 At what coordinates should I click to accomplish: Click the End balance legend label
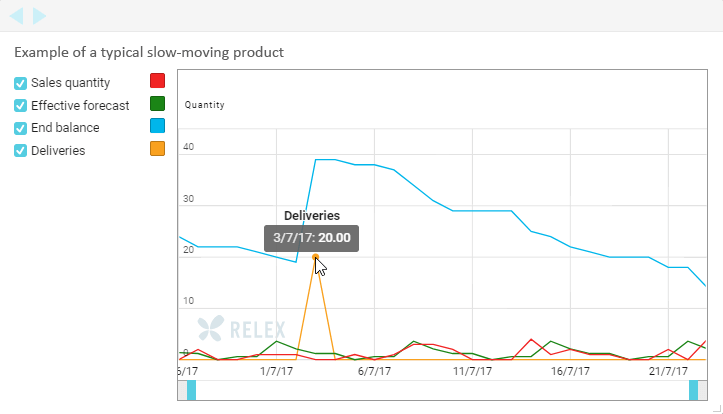coord(65,128)
